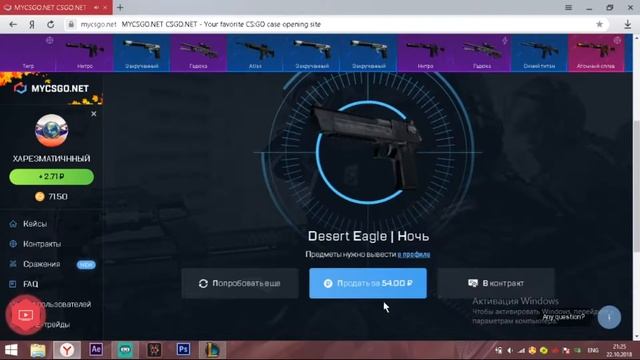Open Yandex Browser from the taskbar
This screenshot has width=640, height=360.
[67, 350]
